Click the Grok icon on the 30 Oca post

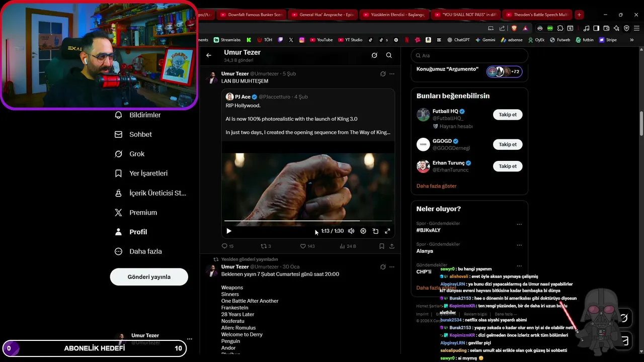pos(383,267)
